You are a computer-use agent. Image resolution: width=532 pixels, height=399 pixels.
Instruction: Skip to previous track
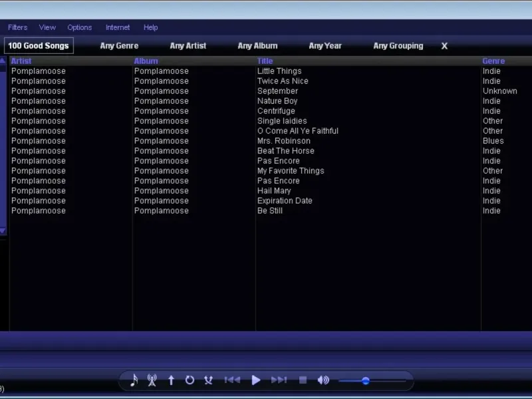coord(232,380)
